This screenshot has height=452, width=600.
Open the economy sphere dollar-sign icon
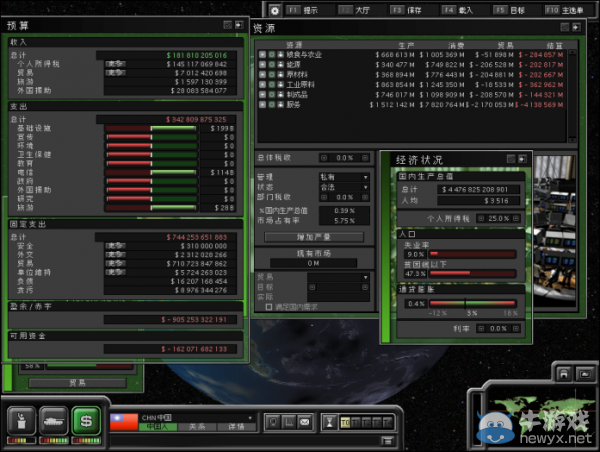click(x=86, y=421)
